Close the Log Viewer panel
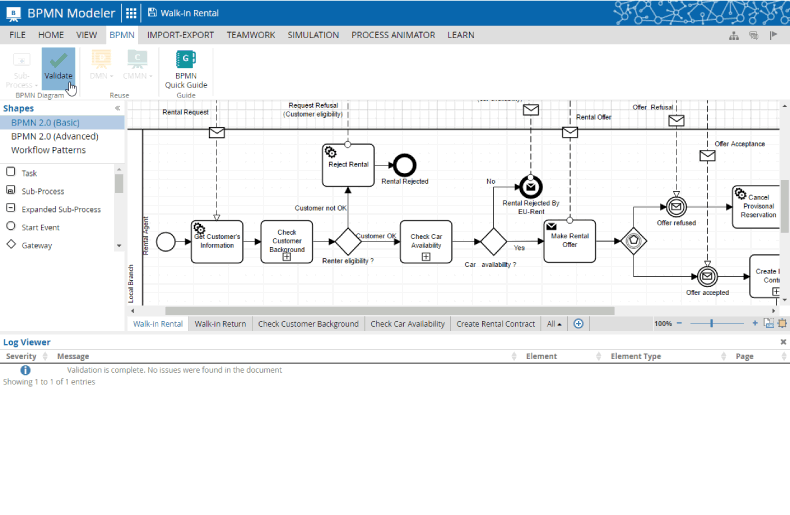Image resolution: width=790 pixels, height=515 pixels. (782, 342)
